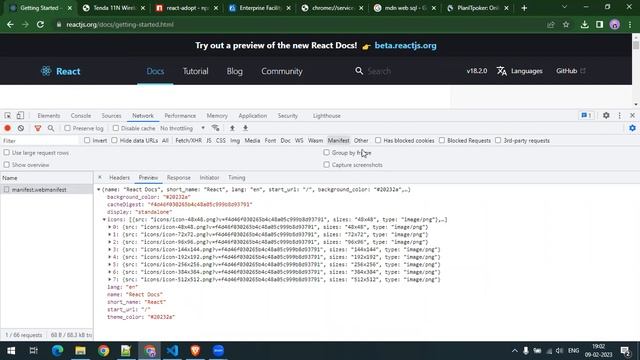Open Windows Start menu

[x=11, y=351]
